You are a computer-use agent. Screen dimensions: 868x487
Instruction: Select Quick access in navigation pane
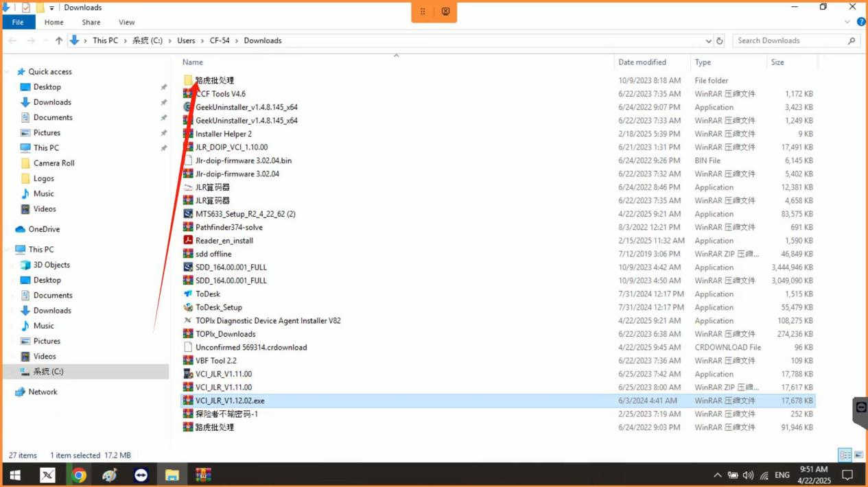pos(49,71)
